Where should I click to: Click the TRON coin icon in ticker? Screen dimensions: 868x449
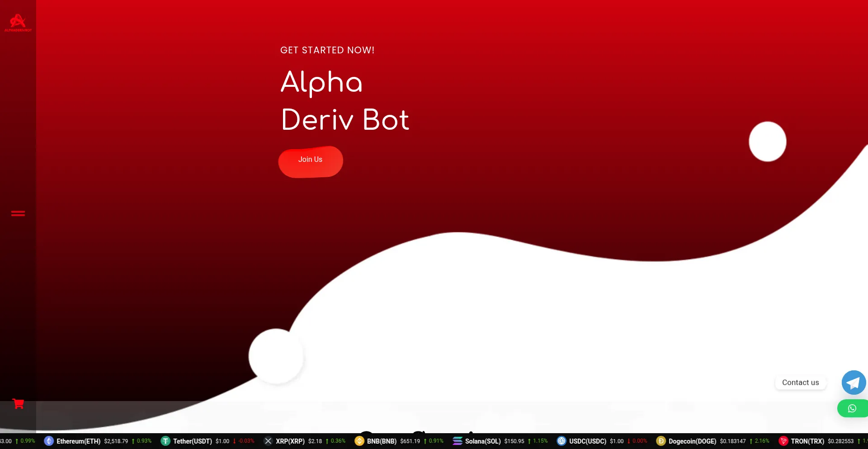(783, 441)
